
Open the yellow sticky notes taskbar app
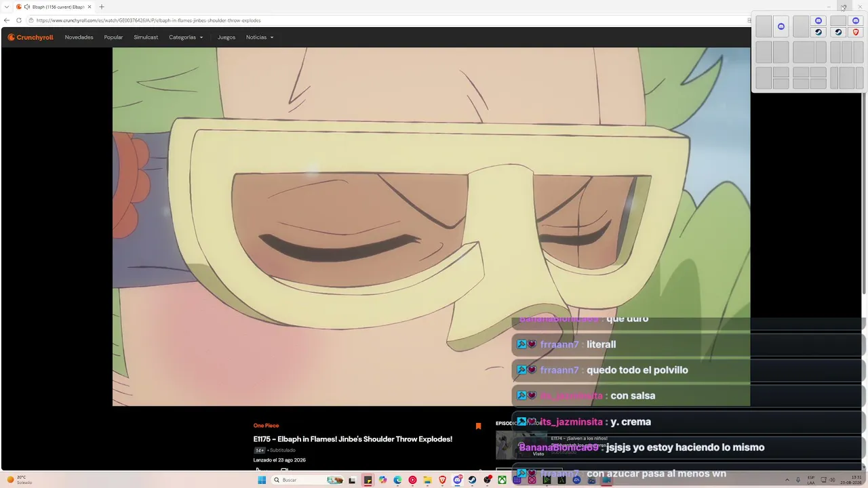click(368, 480)
